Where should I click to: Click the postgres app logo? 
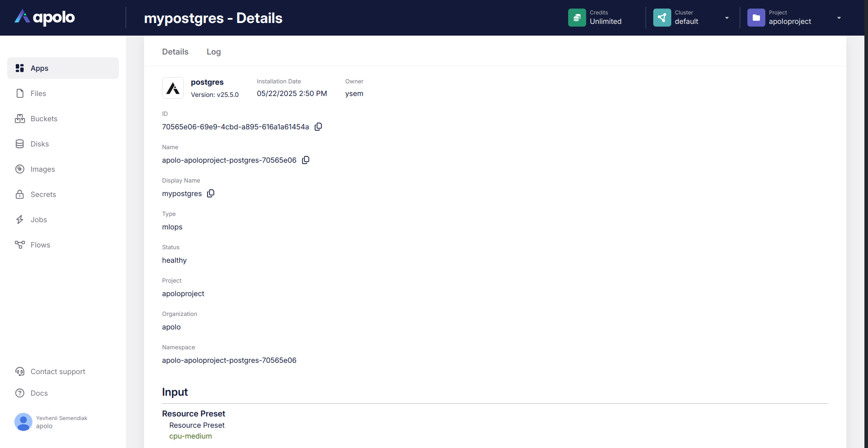click(x=173, y=88)
